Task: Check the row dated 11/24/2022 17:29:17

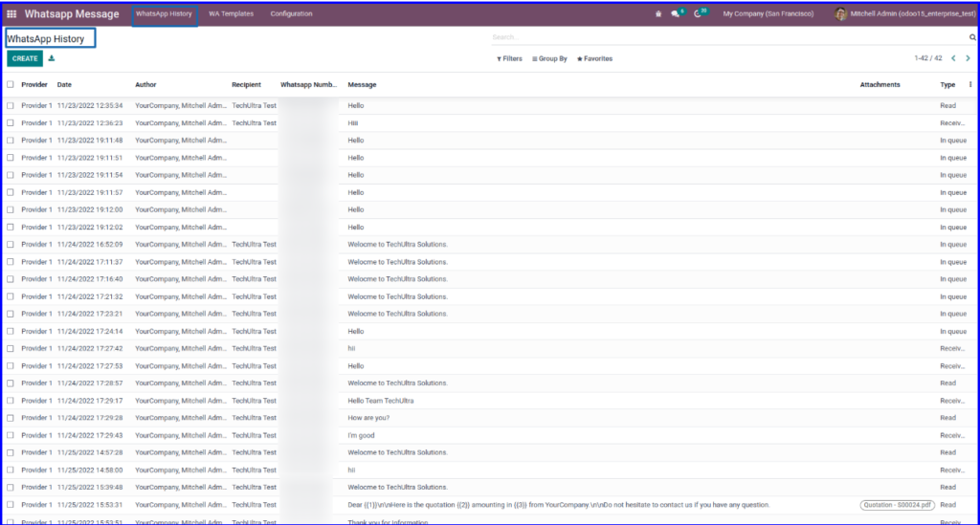Action: [x=10, y=401]
